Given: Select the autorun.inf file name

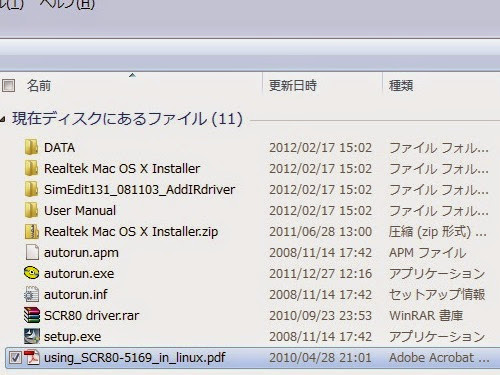Looking at the screenshot, I should tap(76, 294).
